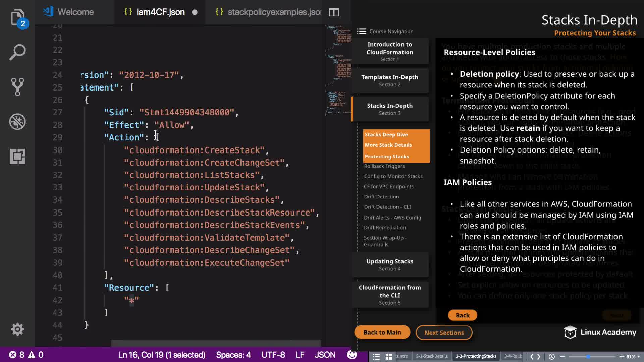Adjust the zoom slider handle
Image resolution: width=644 pixels, height=362 pixels.
point(588,356)
